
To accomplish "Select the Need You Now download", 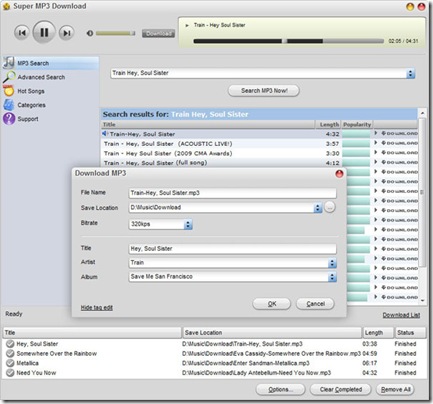I will tap(214, 373).
